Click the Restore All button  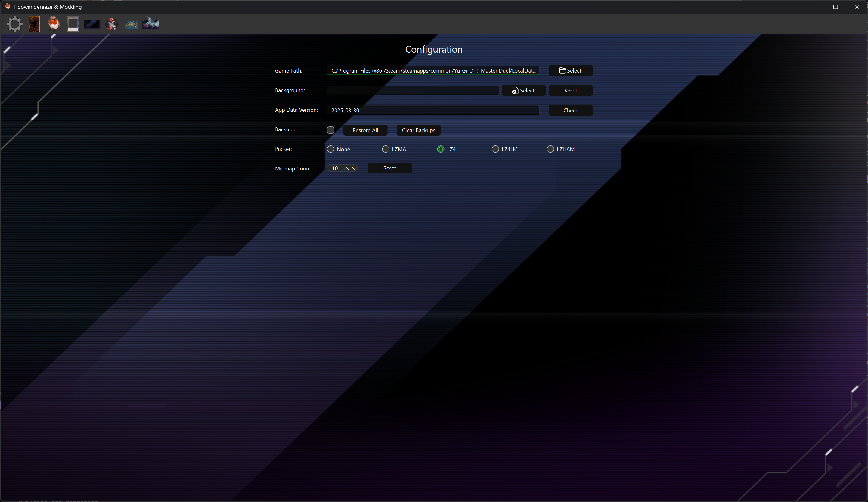click(365, 130)
